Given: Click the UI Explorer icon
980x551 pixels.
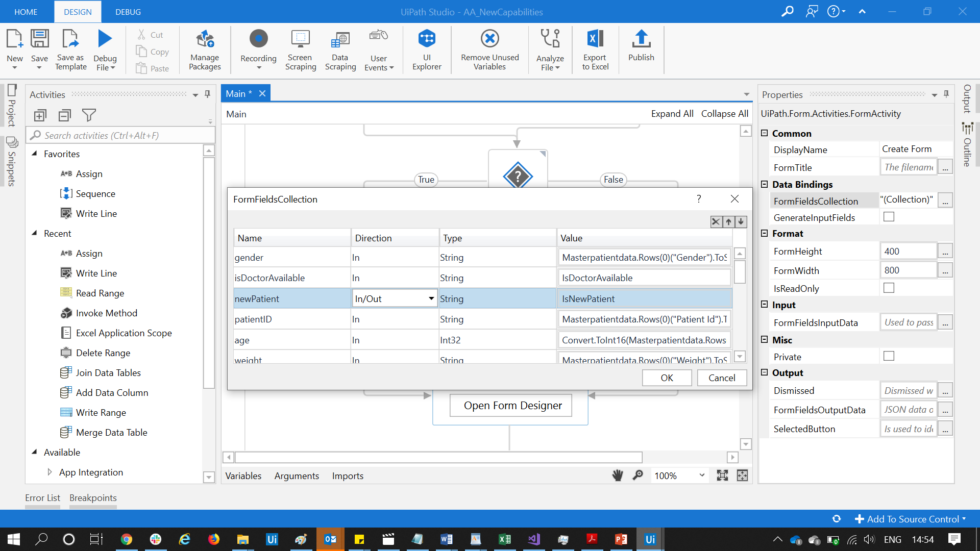Looking at the screenshot, I should point(427,39).
